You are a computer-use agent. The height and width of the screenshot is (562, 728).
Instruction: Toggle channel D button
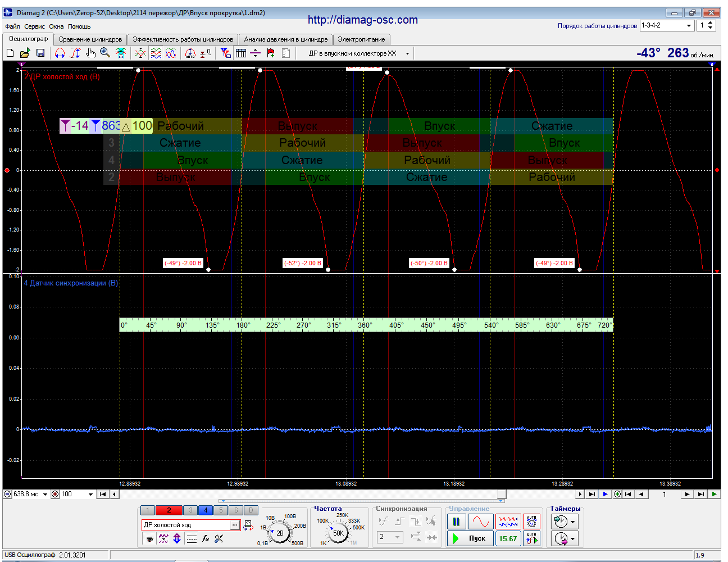(251, 510)
